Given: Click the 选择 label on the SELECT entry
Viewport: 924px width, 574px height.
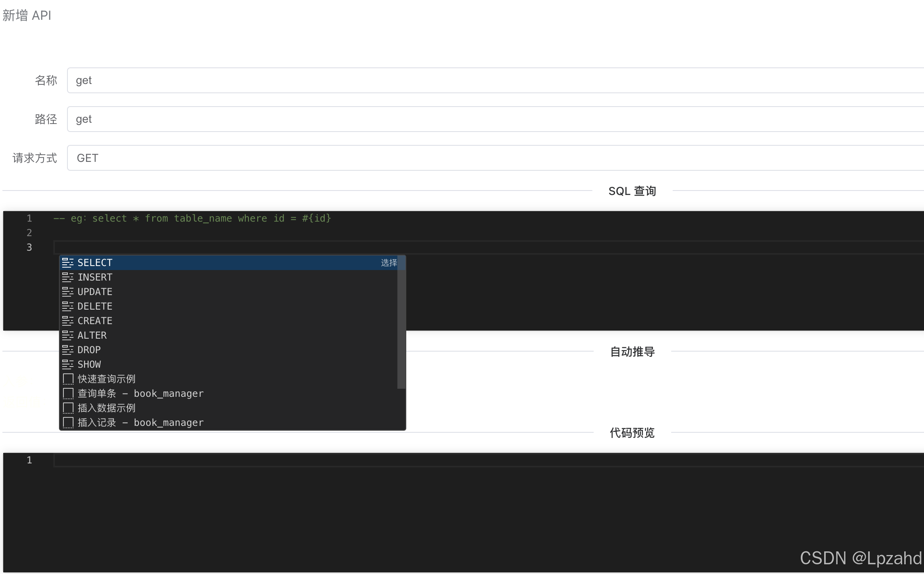Looking at the screenshot, I should tap(388, 262).
